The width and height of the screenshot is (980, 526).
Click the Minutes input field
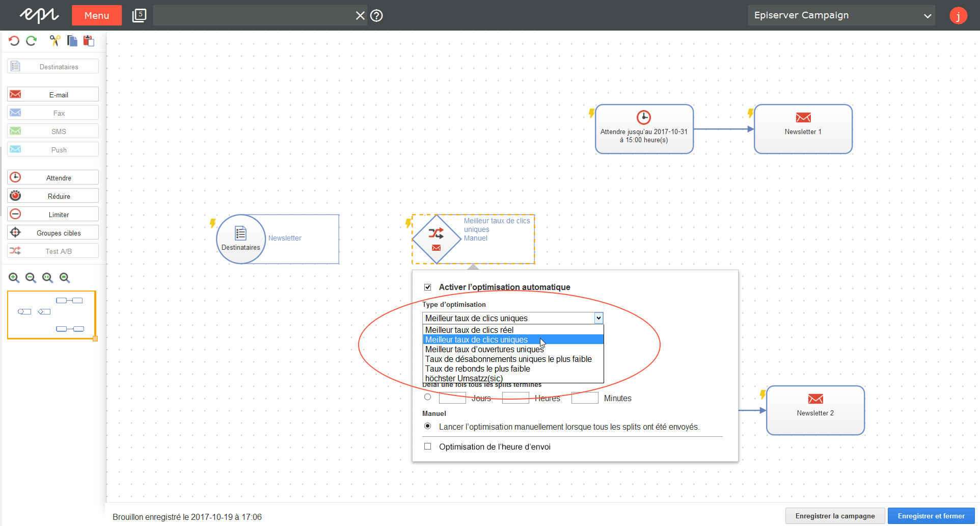(585, 398)
